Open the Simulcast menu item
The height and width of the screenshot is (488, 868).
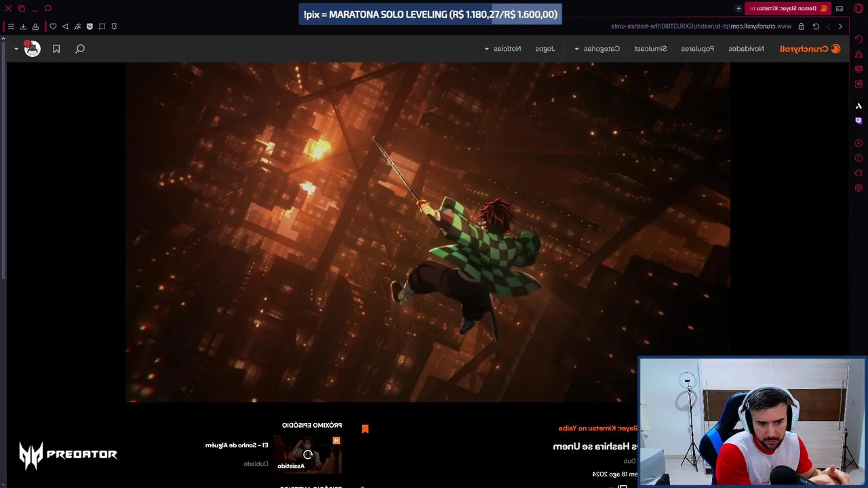[650, 49]
